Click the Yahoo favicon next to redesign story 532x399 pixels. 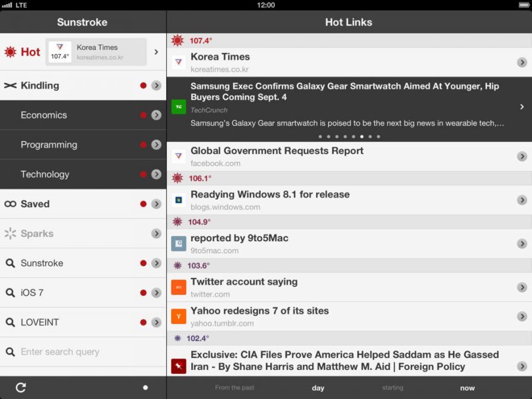click(x=179, y=316)
